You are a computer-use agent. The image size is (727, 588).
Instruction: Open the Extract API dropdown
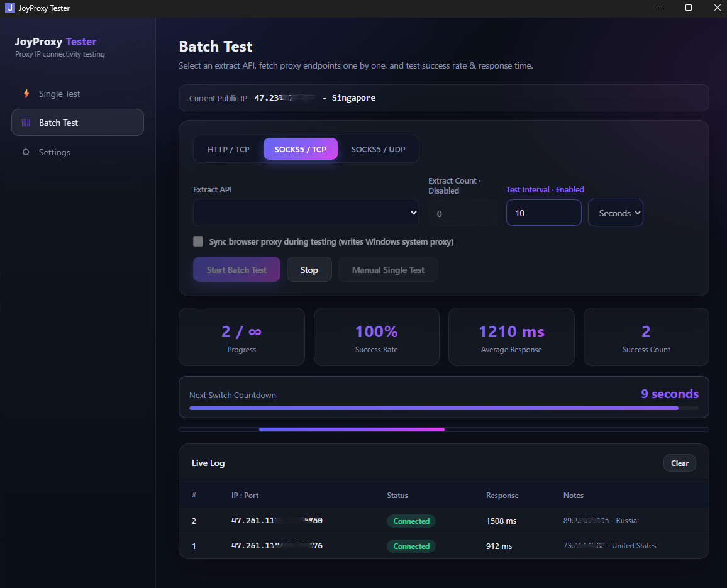[x=306, y=213]
